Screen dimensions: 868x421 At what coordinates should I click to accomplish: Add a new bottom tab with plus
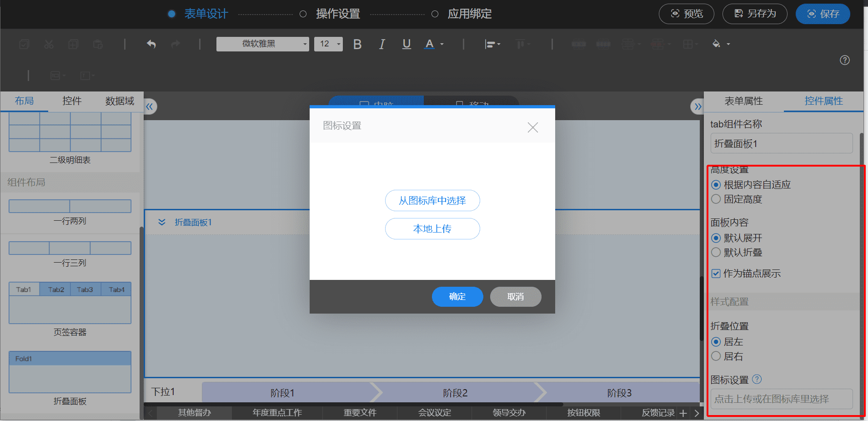pos(683,413)
